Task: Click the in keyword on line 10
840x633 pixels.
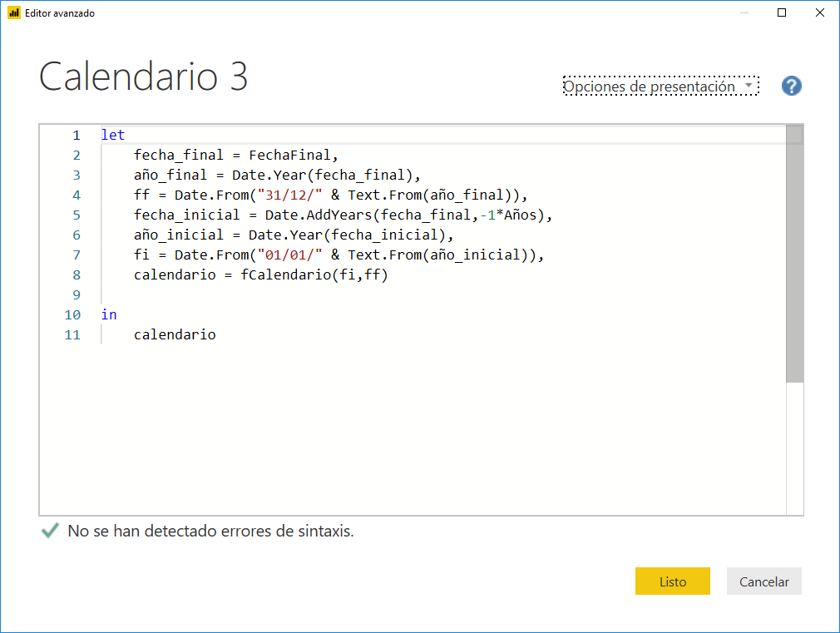Action: pos(107,314)
